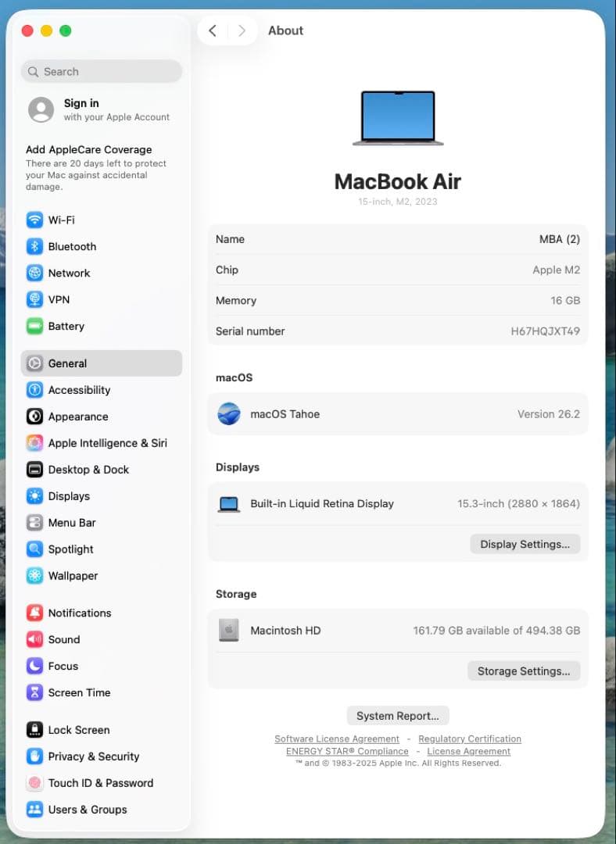Image resolution: width=616 pixels, height=844 pixels.
Task: Open the System Report... button
Action: (x=398, y=716)
